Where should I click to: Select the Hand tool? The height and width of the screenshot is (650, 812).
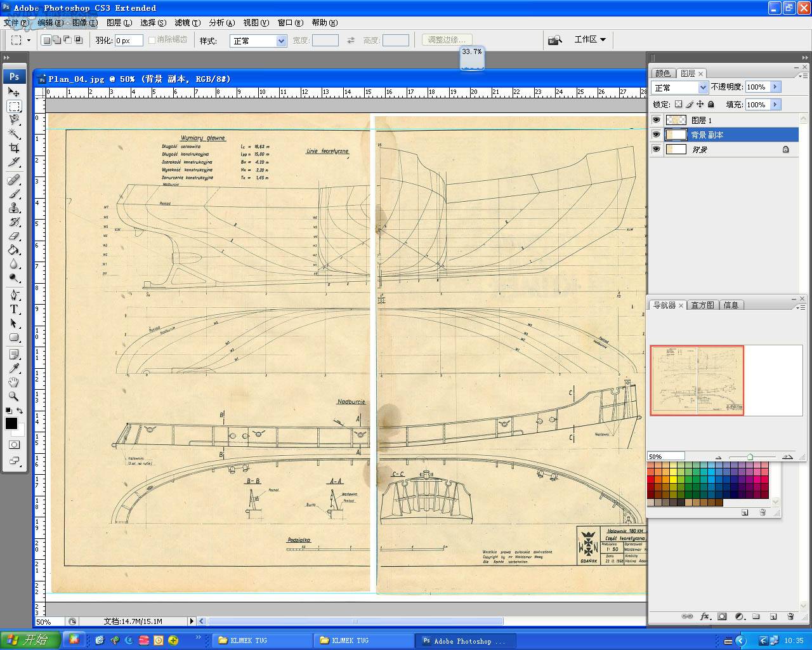(14, 383)
